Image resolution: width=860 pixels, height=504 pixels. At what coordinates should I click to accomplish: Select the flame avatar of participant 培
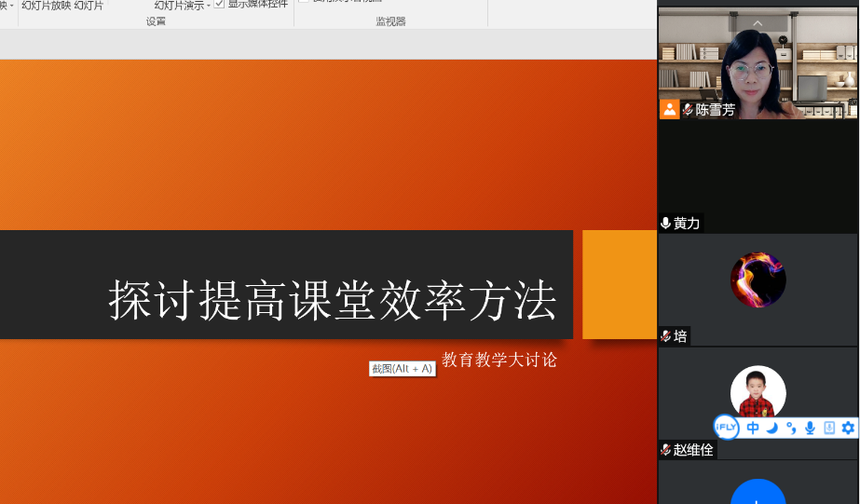coord(758,279)
